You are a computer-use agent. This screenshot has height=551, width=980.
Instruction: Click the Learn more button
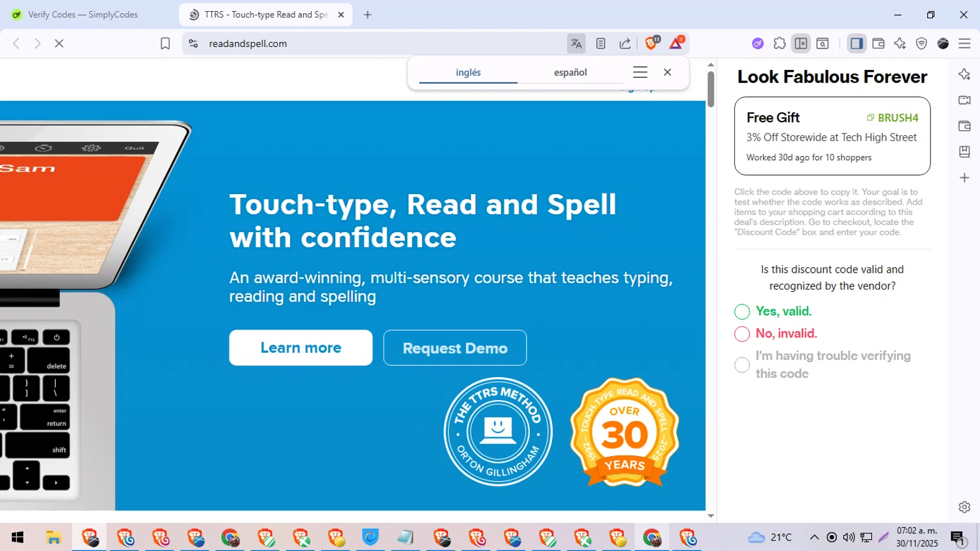[x=301, y=348]
